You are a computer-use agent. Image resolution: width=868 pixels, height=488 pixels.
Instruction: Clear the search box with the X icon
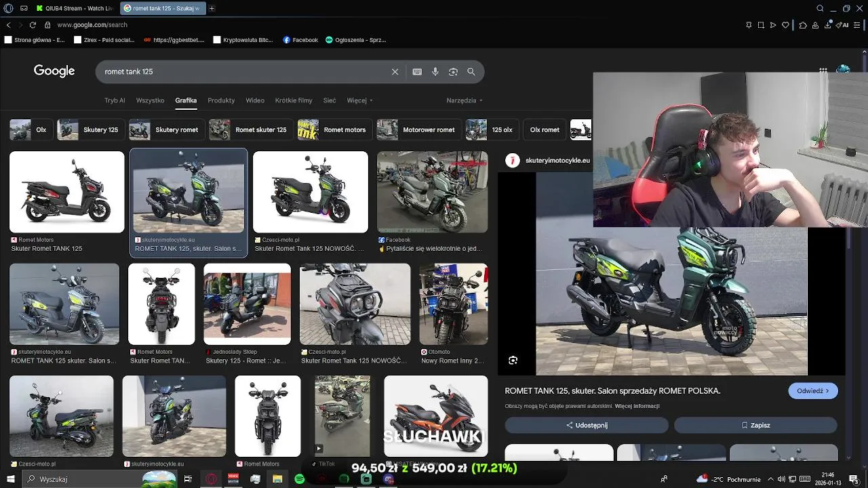395,72
